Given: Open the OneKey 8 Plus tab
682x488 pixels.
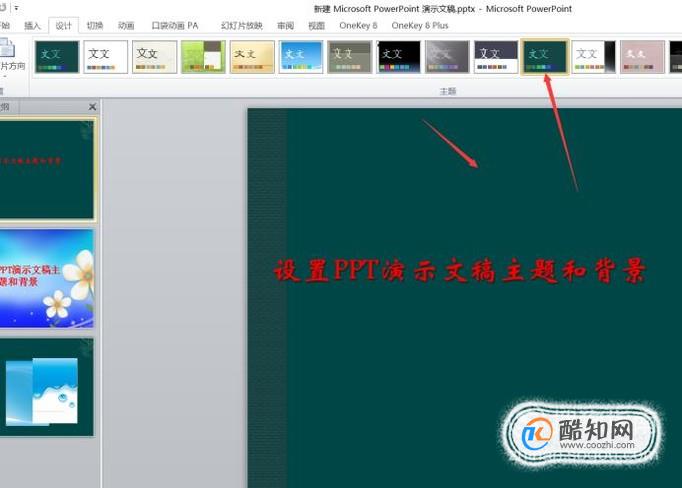Looking at the screenshot, I should click(420, 26).
